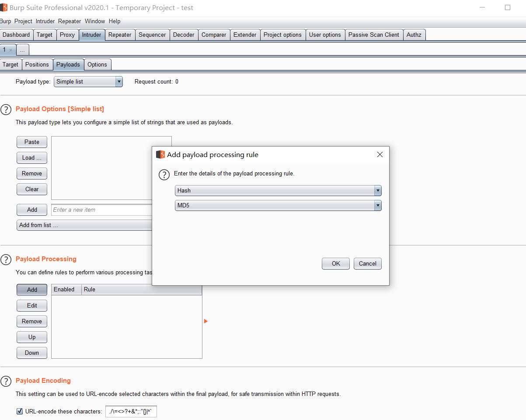Click Burp logo in dialog title bar
This screenshot has height=420, width=526.
tap(160, 154)
